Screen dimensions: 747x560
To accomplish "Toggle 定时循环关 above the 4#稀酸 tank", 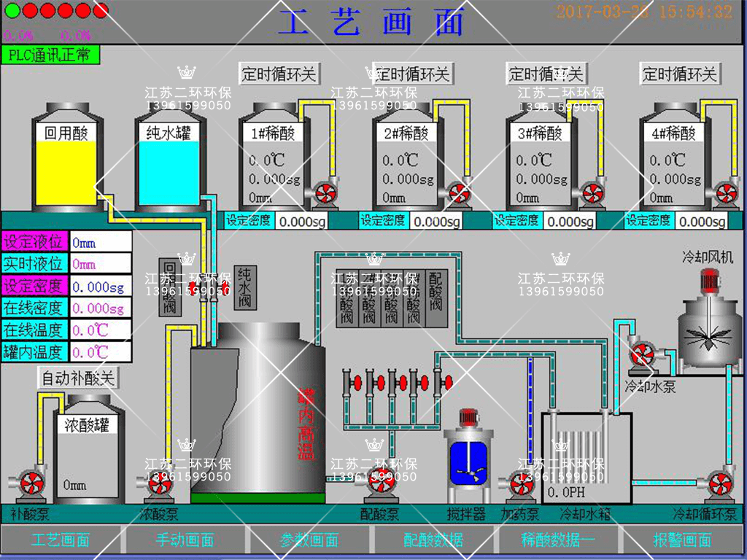I will tap(680, 74).
